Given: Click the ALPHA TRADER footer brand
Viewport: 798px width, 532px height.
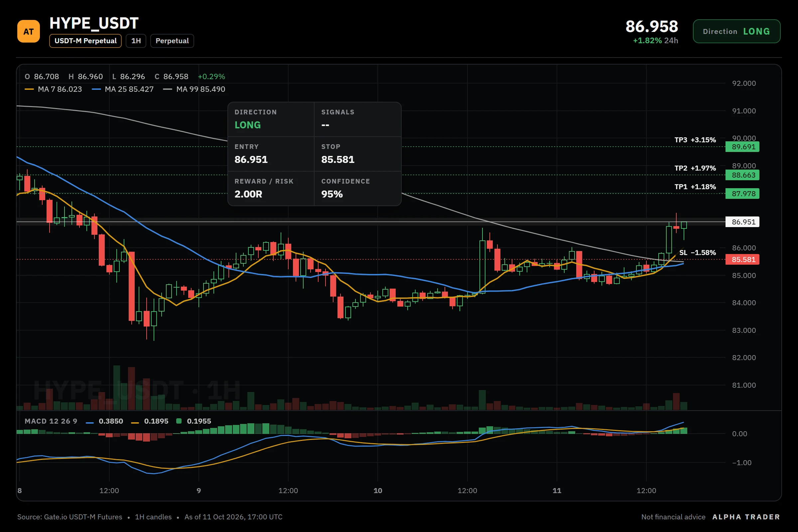Looking at the screenshot, I should click(x=746, y=517).
